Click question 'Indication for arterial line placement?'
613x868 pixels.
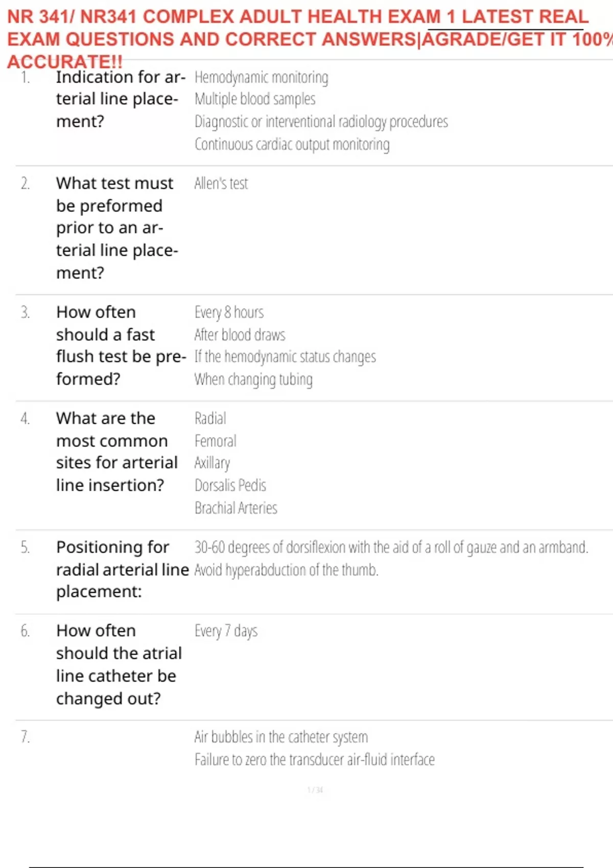120,99
